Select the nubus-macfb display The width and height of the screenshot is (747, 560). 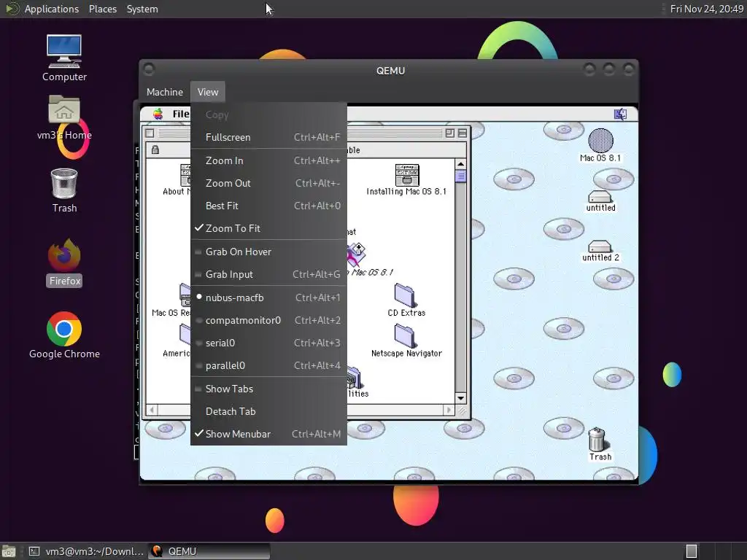(268, 297)
